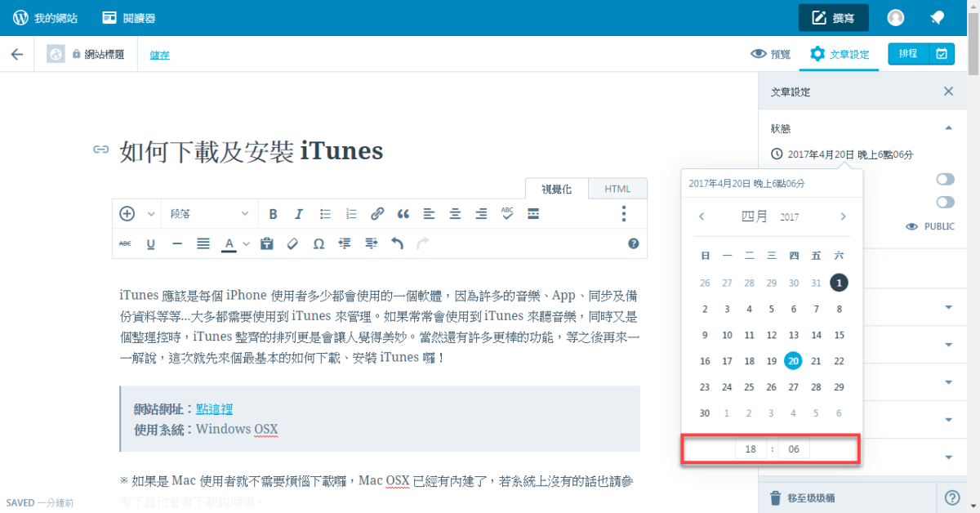Increase paragraph indent
The height and width of the screenshot is (513, 980).
[x=371, y=243]
